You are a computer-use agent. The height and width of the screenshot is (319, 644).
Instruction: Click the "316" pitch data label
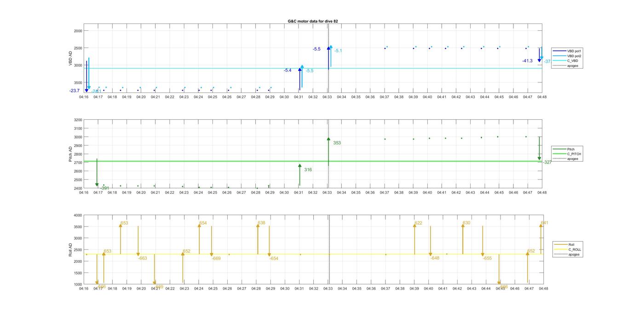308,170
